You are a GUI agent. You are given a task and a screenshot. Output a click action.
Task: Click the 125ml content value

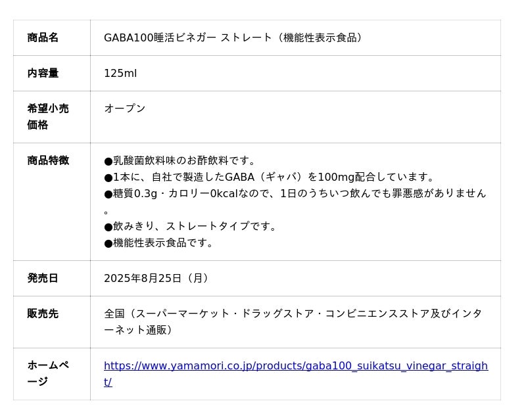(120, 74)
